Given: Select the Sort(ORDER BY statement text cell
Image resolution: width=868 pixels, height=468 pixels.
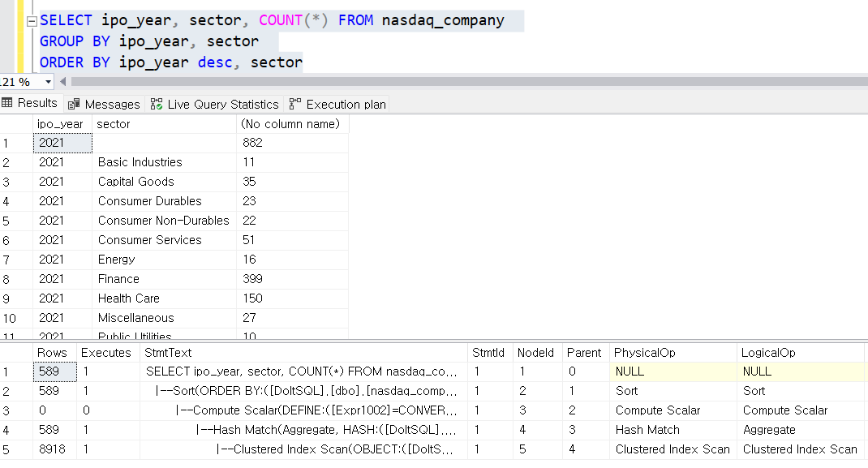Looking at the screenshot, I should [x=303, y=391].
